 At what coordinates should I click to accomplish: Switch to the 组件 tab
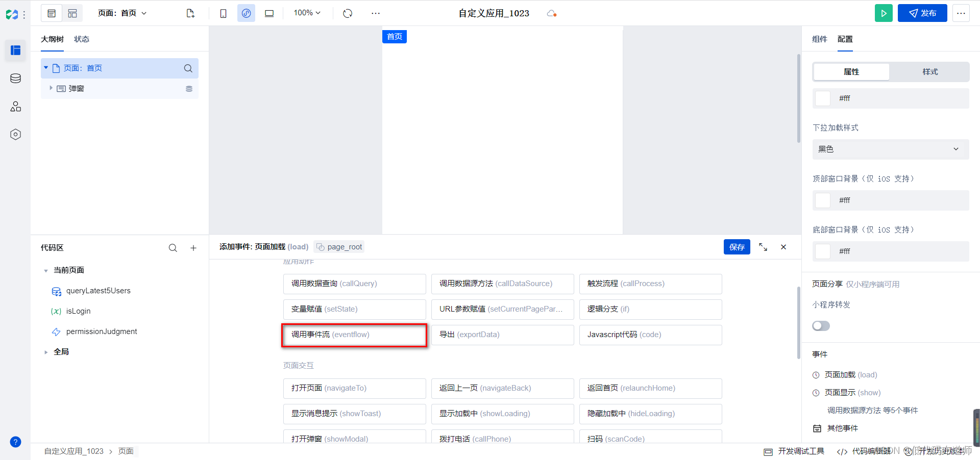click(819, 39)
